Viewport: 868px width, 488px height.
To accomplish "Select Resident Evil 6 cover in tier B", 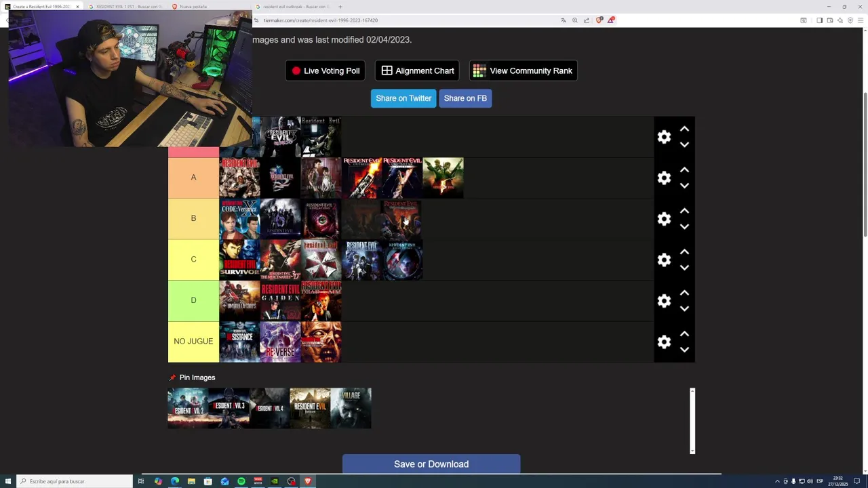I will [x=280, y=219].
